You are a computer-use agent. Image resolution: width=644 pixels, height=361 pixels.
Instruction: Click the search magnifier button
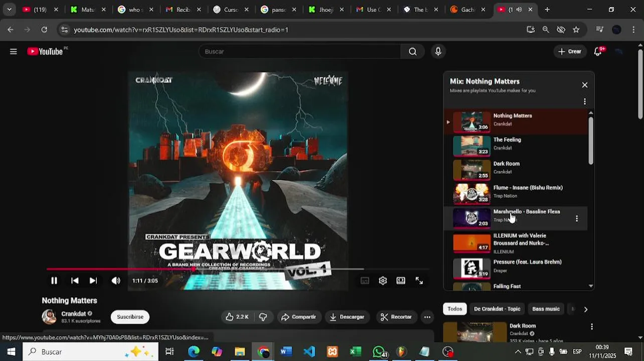412,52
